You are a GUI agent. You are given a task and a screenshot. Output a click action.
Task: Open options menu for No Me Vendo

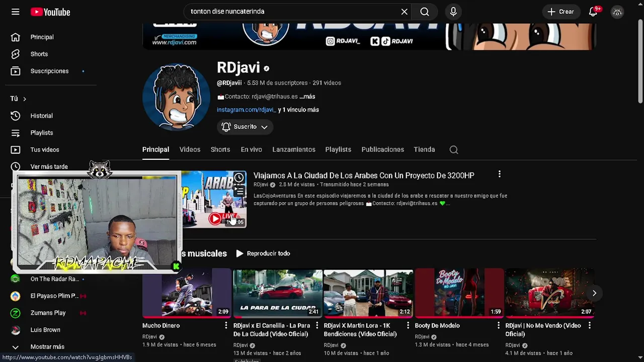click(x=589, y=326)
